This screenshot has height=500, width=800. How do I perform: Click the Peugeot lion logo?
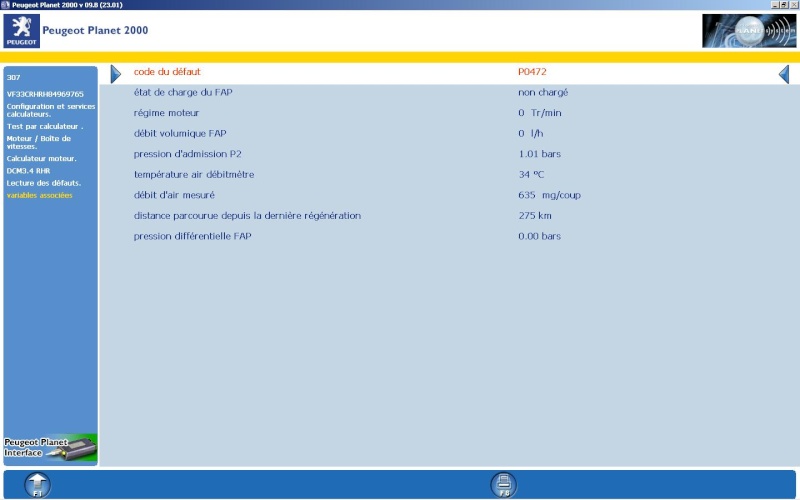click(x=21, y=31)
